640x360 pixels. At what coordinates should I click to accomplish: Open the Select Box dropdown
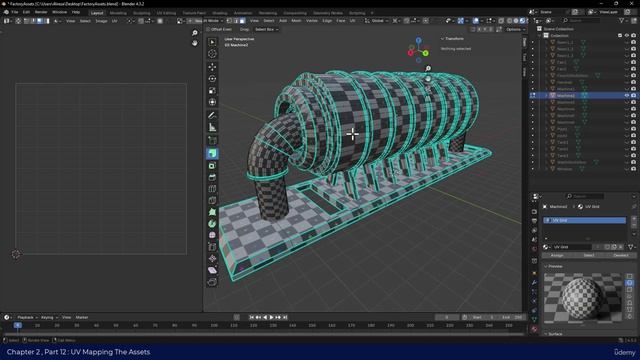[267, 29]
